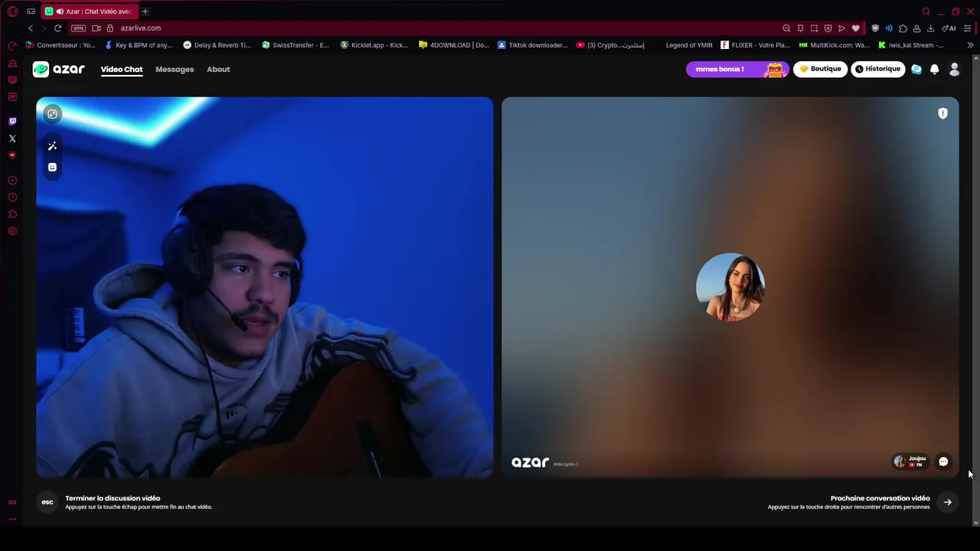The image size is (980, 551).
Task: Open the Messages tab
Action: (175, 69)
